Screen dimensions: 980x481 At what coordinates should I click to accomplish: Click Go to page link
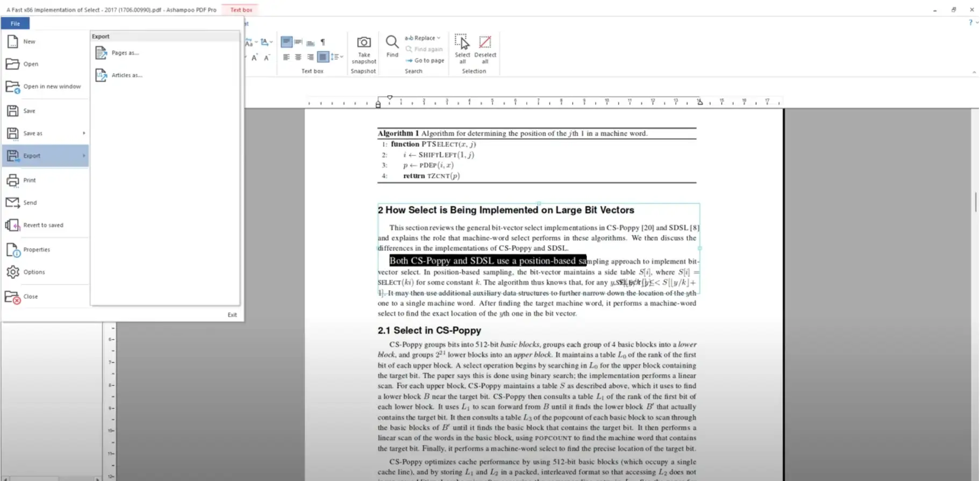click(x=428, y=61)
